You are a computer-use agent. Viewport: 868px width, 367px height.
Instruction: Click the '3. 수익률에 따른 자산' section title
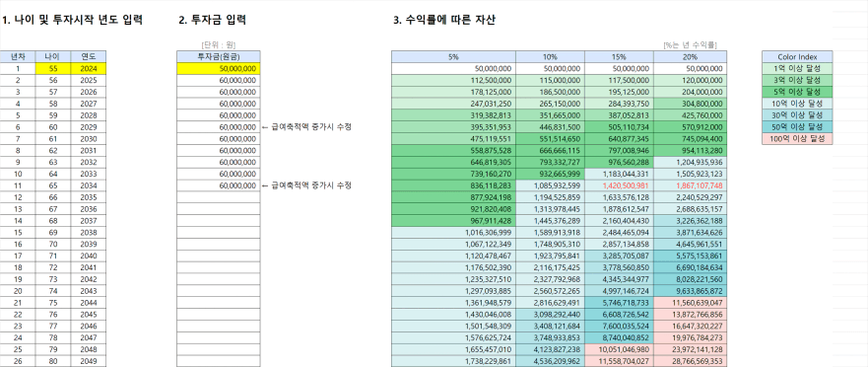[x=444, y=21]
